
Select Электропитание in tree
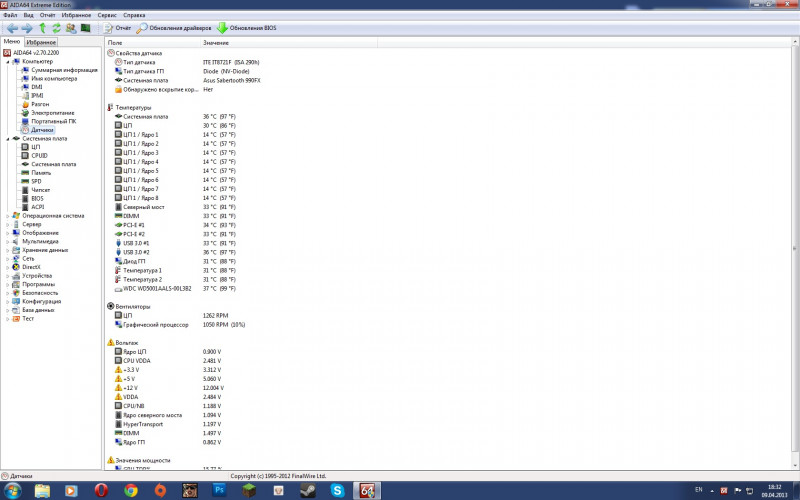click(x=53, y=113)
